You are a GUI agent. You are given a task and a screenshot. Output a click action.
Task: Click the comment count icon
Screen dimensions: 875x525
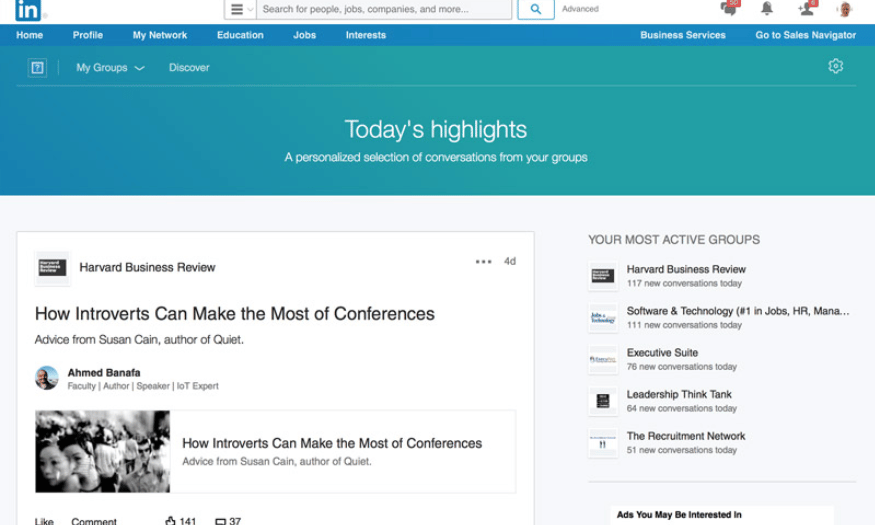(220, 522)
